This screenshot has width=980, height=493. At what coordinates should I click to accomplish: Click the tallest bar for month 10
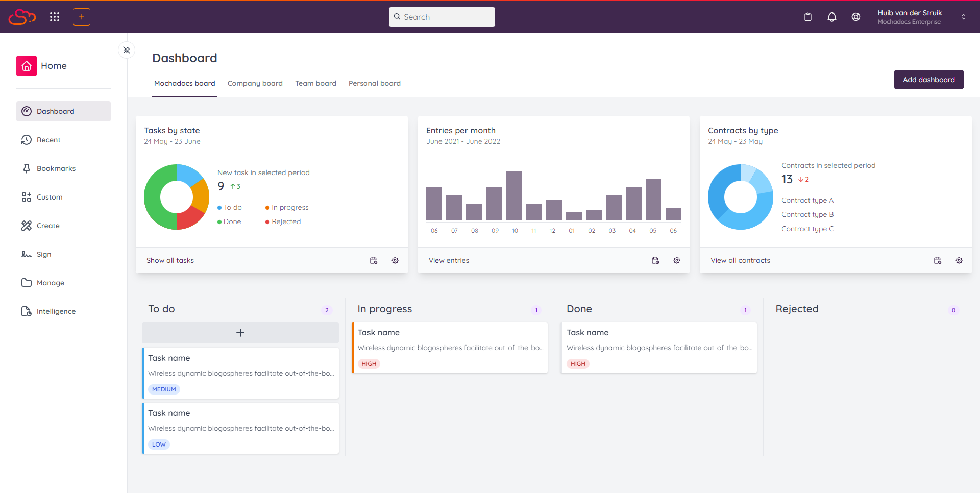point(514,195)
